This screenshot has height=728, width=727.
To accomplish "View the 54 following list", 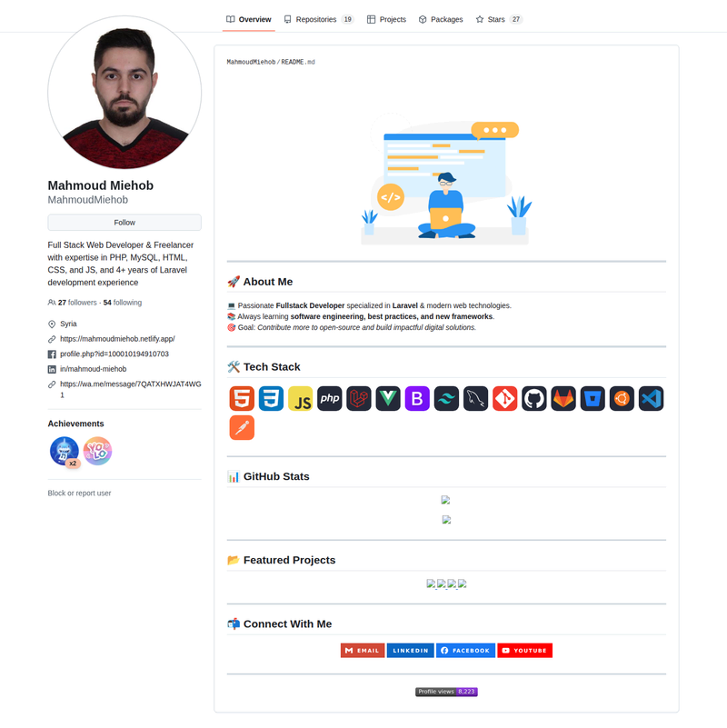I will click(x=122, y=303).
